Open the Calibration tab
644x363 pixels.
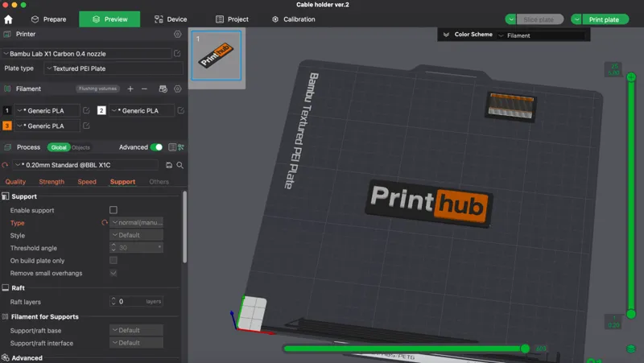pos(293,19)
